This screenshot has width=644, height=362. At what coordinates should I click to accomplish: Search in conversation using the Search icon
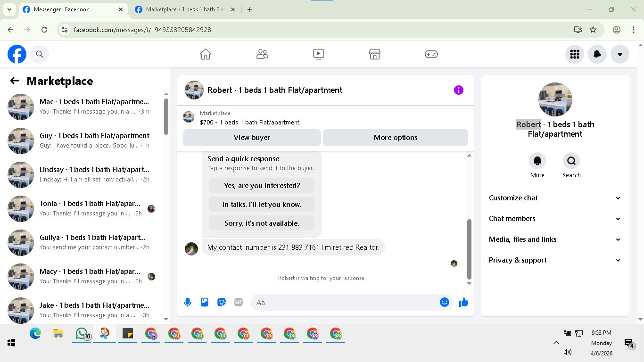(571, 161)
